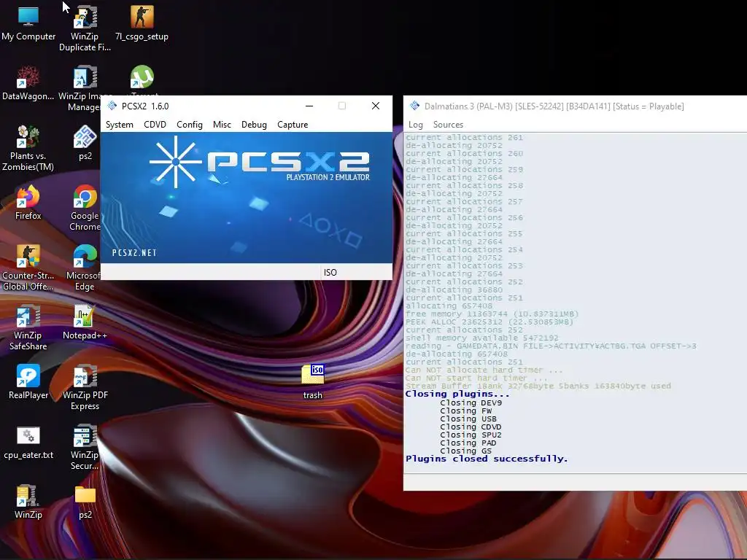This screenshot has width=747, height=560.
Task: Select the ps2 shortcut near Plants vs. Zombies
Action: (x=85, y=143)
